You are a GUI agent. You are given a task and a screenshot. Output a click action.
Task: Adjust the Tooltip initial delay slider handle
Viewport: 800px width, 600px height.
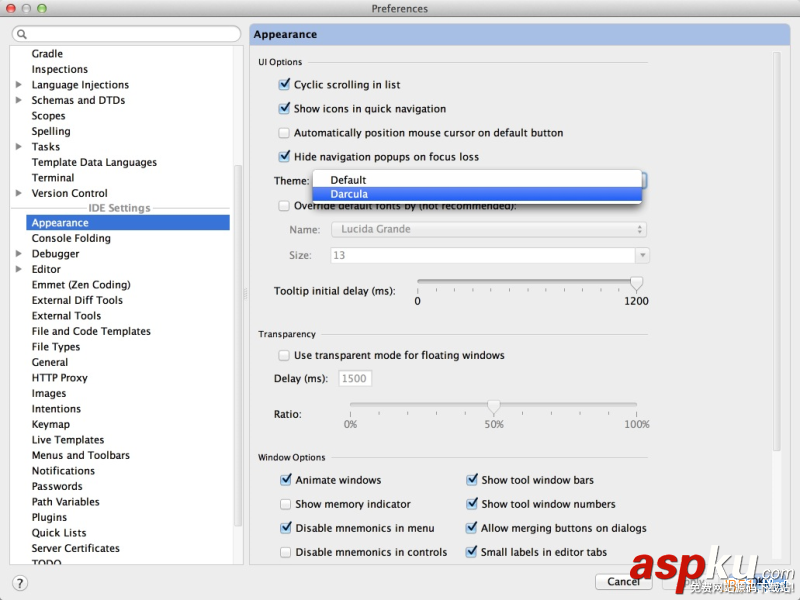click(636, 283)
